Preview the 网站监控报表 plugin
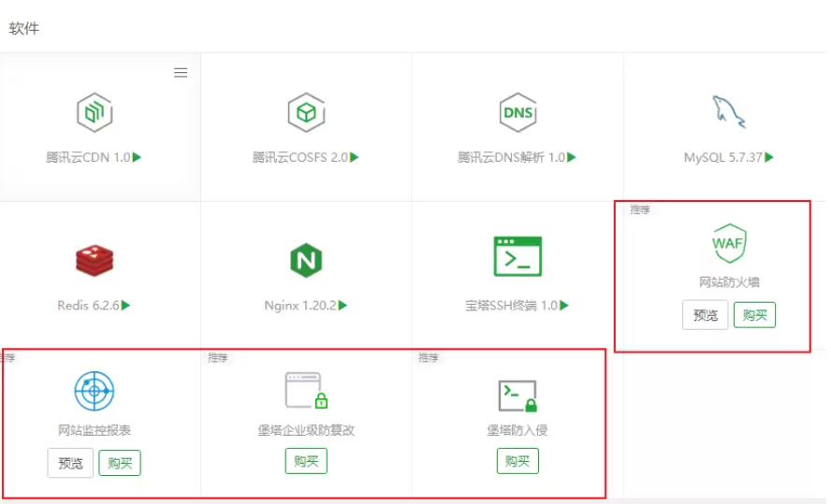The height and width of the screenshot is (504, 831). (70, 463)
